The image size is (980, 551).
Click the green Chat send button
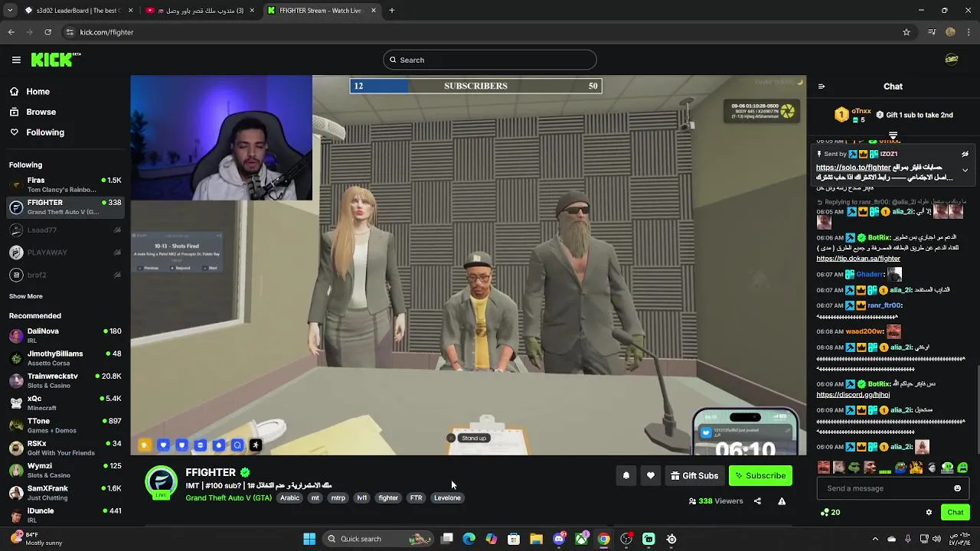(955, 512)
